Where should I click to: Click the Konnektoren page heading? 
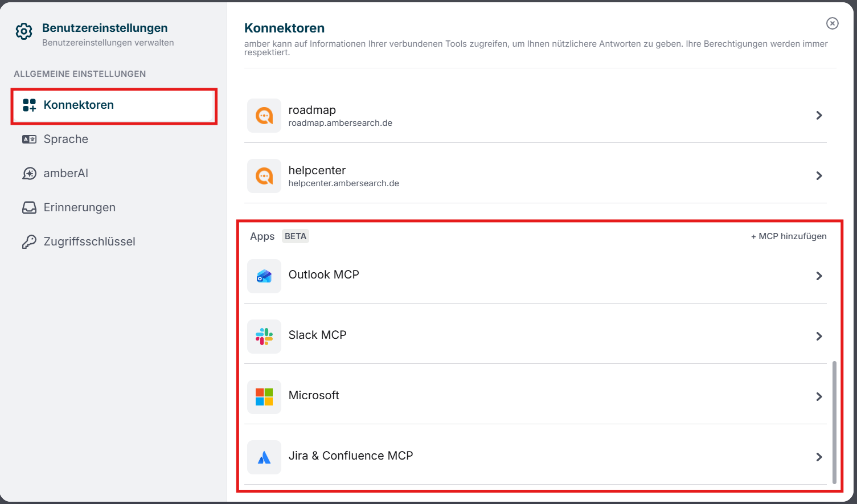tap(285, 28)
